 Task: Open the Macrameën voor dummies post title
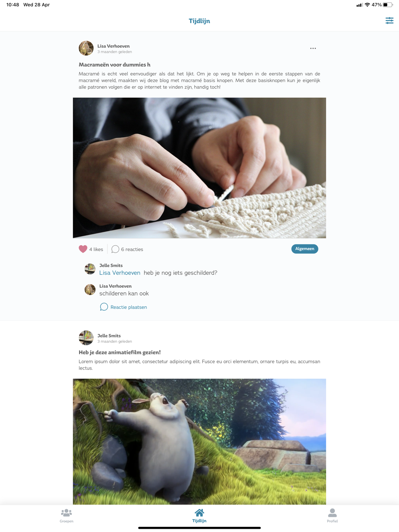[115, 65]
